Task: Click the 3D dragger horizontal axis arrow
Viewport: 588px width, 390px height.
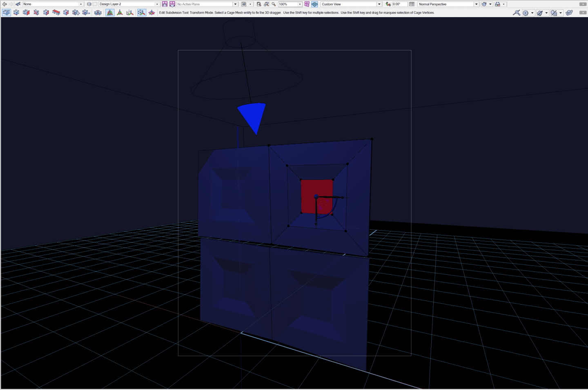Action: tap(331, 197)
